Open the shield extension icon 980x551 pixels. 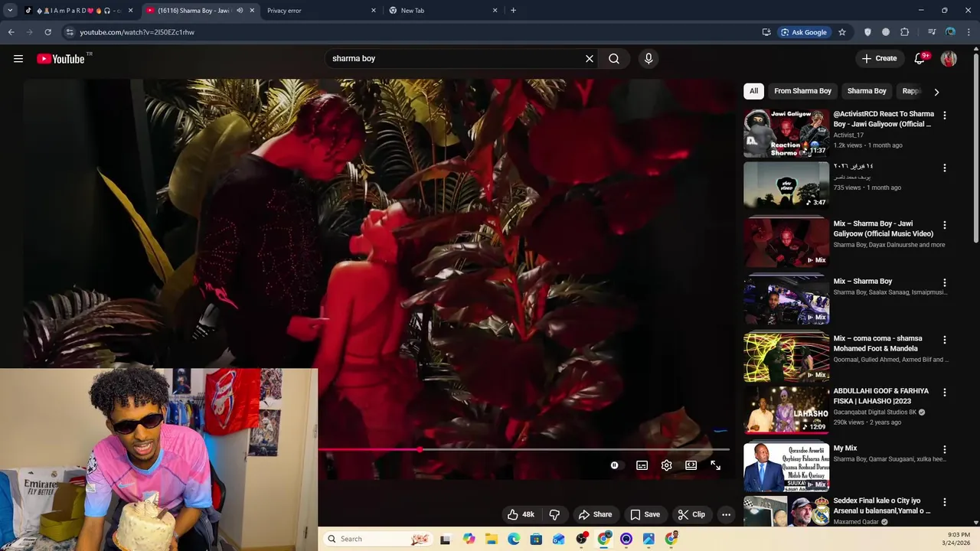pos(867,32)
